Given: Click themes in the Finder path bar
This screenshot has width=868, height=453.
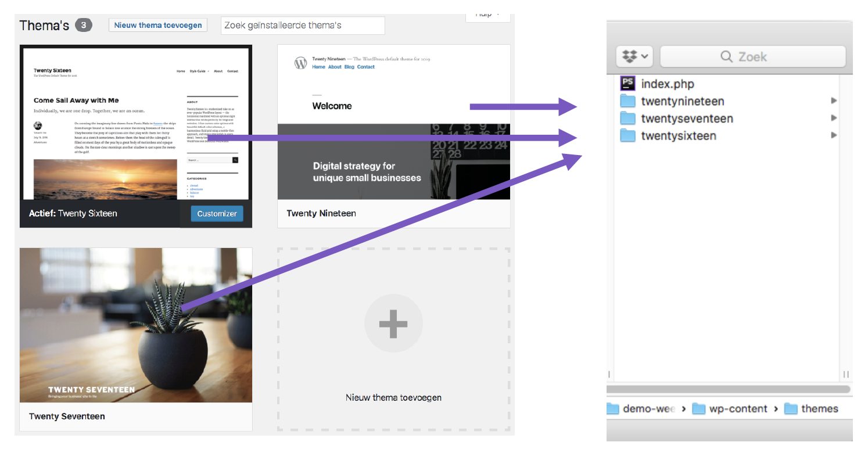Looking at the screenshot, I should click(x=812, y=408).
